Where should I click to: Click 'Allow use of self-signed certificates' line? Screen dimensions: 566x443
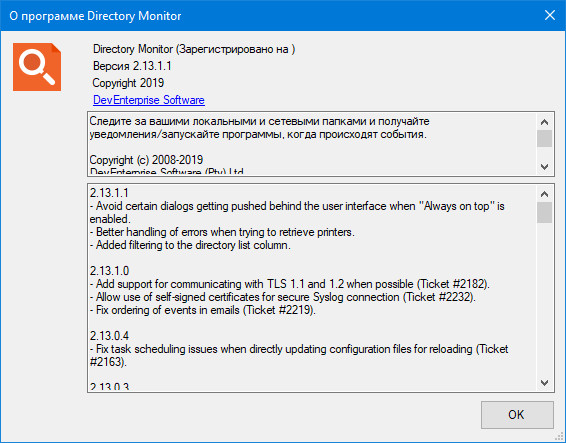tap(283, 297)
